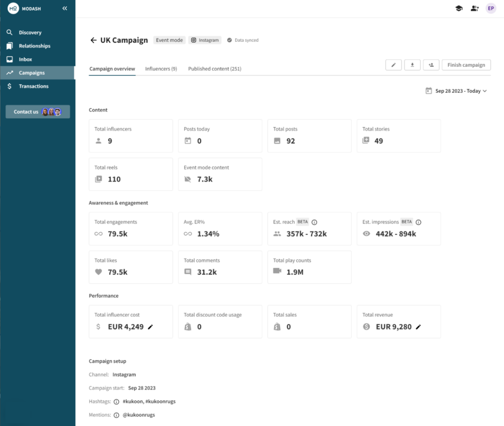
Task: Switch to the Influencers (9) tab
Action: pyautogui.click(x=160, y=69)
